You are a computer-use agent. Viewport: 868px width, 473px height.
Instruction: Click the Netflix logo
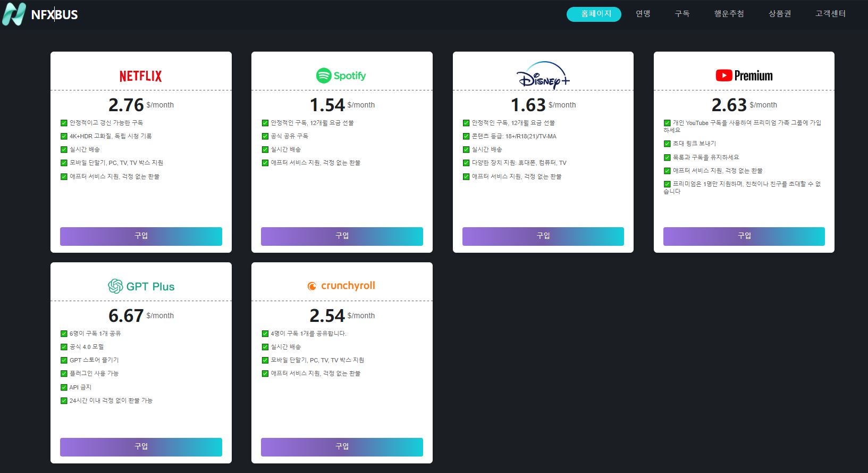click(140, 76)
